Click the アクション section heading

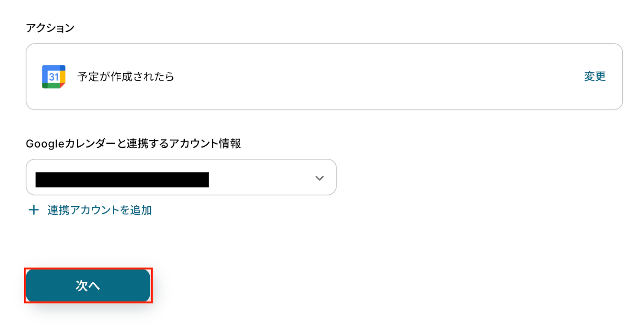coord(50,28)
